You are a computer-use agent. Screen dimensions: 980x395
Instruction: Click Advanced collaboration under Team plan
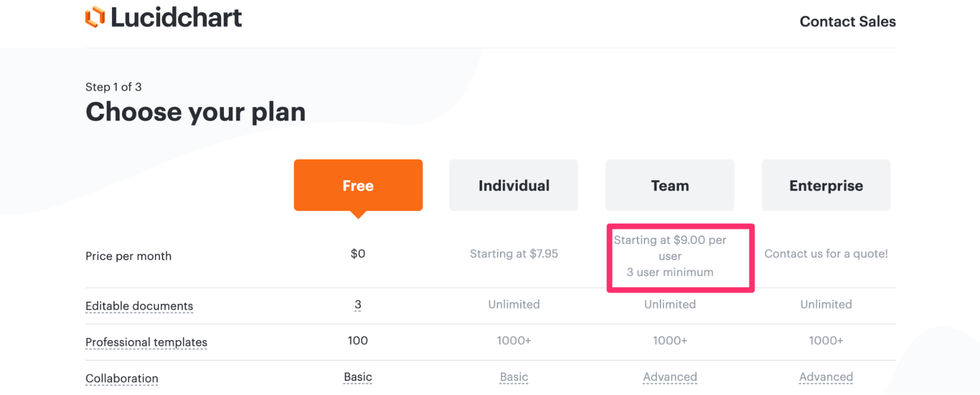[x=670, y=377]
